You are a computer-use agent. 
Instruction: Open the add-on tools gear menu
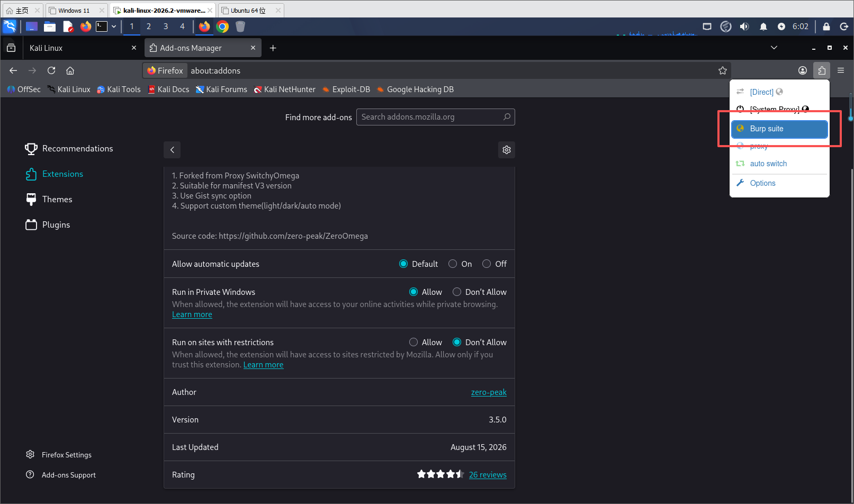pos(507,150)
